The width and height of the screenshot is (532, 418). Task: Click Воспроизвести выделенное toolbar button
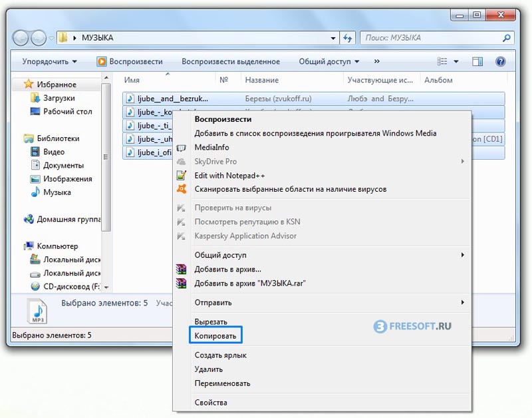tap(231, 61)
